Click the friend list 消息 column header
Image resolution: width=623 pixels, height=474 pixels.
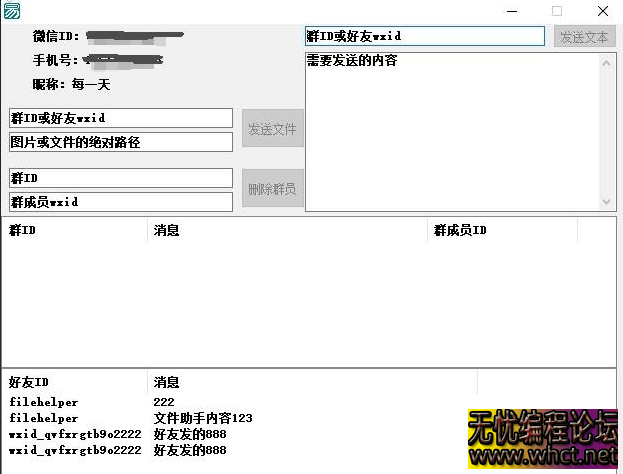click(x=312, y=382)
